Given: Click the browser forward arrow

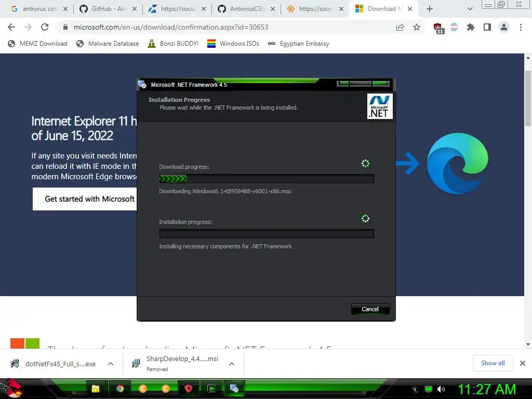Looking at the screenshot, I should [x=28, y=27].
